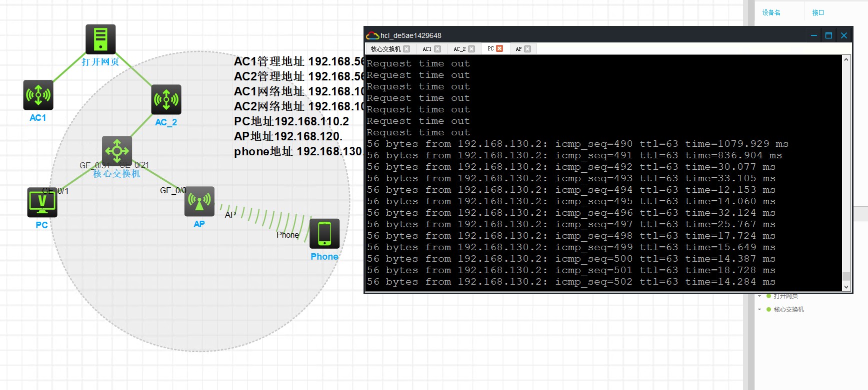Click the GE_0/1 interface label near PC

point(55,191)
